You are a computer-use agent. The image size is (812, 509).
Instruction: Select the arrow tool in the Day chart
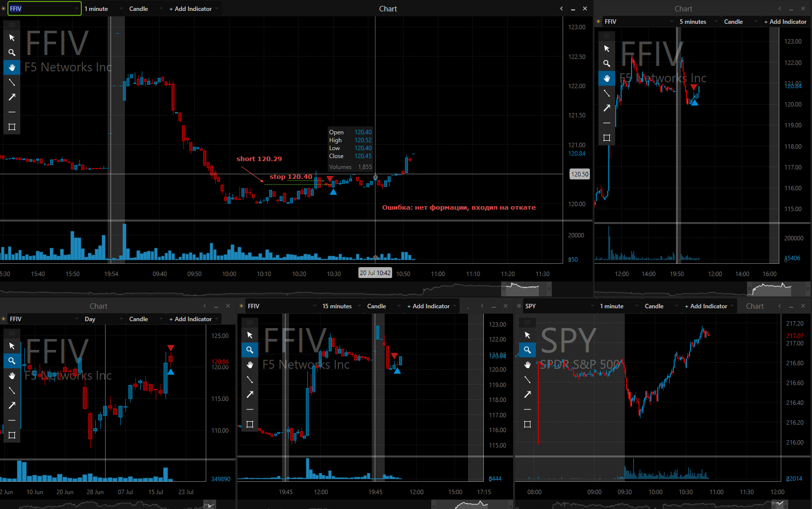point(12,405)
